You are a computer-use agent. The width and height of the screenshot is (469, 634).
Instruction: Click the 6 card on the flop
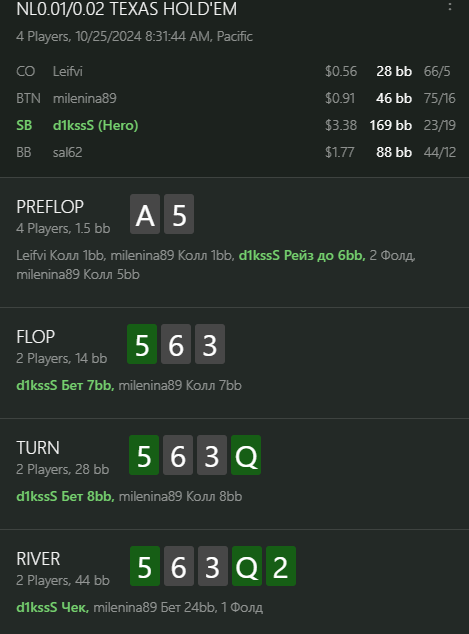click(176, 344)
